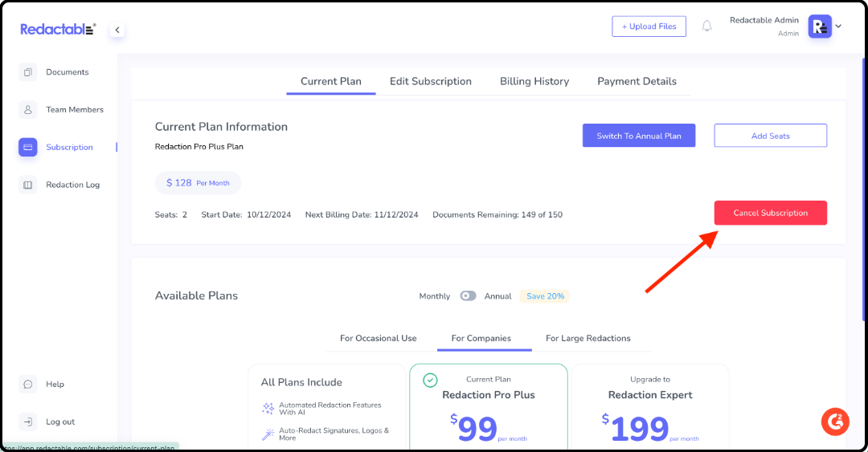Click the Redactable logo
This screenshot has height=452, width=868.
point(58,30)
